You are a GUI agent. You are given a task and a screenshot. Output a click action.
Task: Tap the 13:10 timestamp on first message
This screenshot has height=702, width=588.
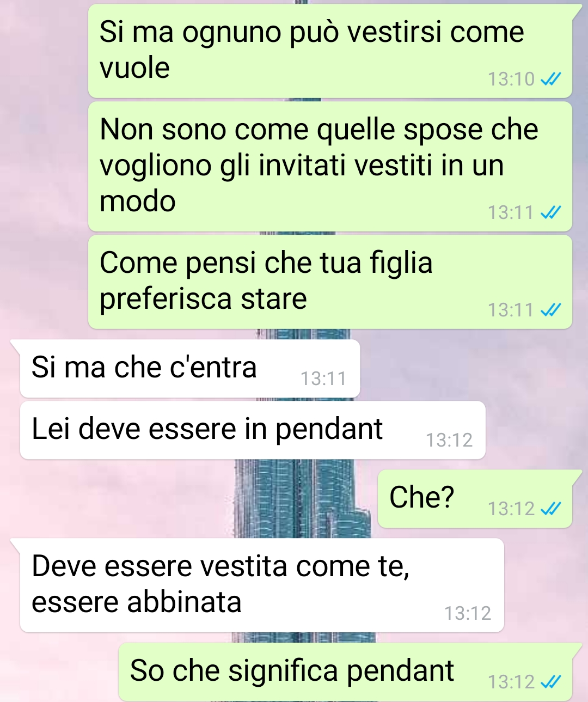[x=511, y=80]
